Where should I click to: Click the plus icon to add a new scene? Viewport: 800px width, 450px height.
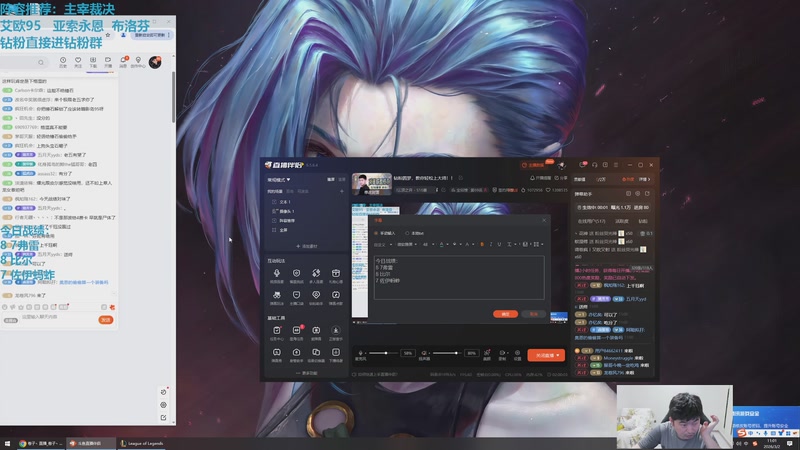[x=342, y=191]
